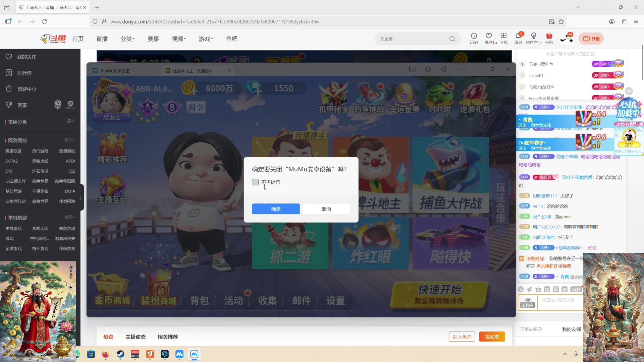The width and height of the screenshot is (644, 362).
Task: Click the 未拥有 fan badge selector
Action: coord(528,303)
